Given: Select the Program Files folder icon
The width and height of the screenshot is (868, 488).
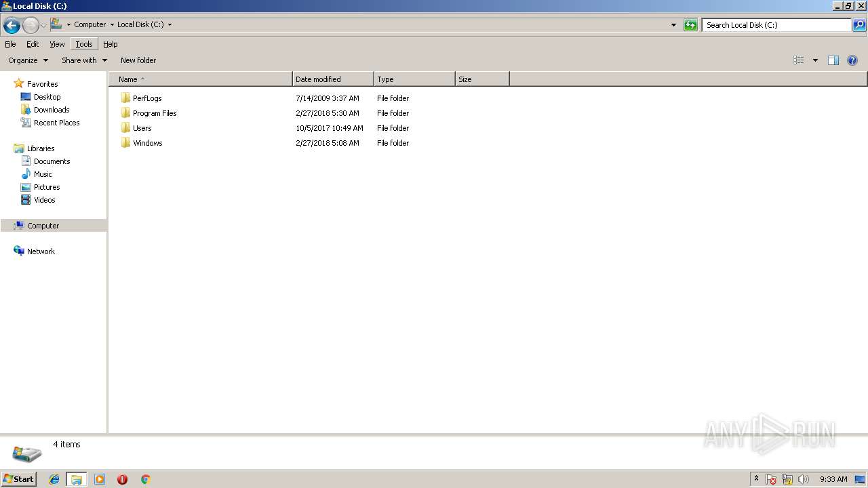Looking at the screenshot, I should [125, 113].
